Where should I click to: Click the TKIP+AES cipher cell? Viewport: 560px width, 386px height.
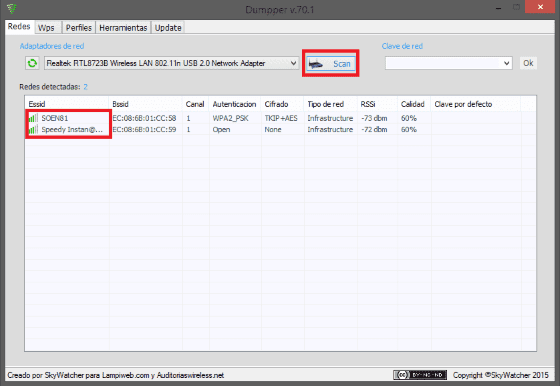pos(281,118)
